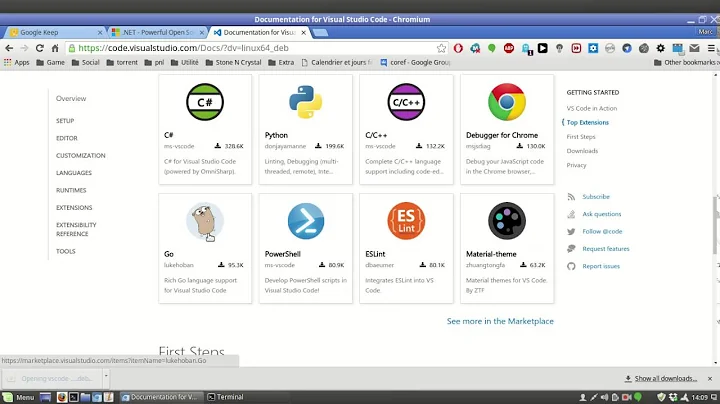The width and height of the screenshot is (720, 404).
Task: Close the downloads bar
Action: tap(710, 379)
